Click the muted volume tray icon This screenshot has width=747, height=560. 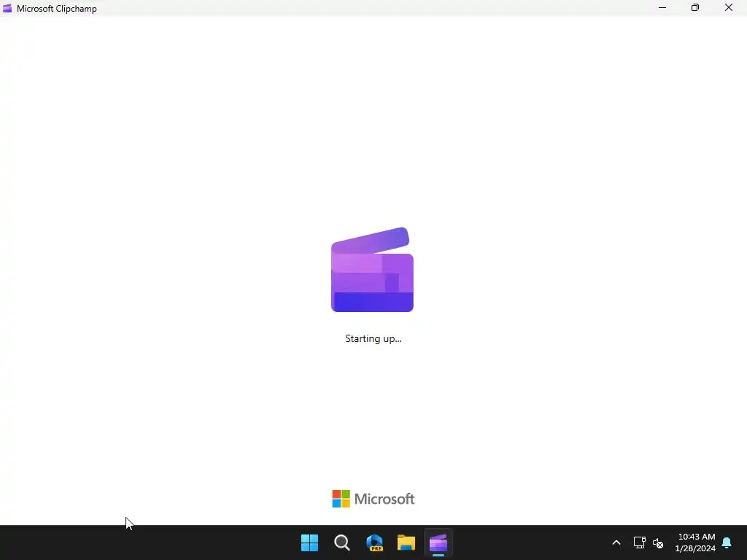click(658, 542)
